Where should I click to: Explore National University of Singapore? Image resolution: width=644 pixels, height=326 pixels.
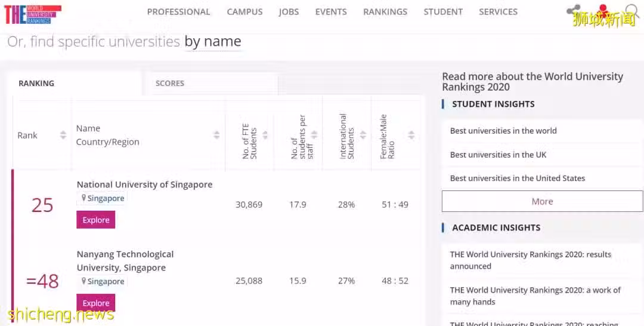[95, 220]
